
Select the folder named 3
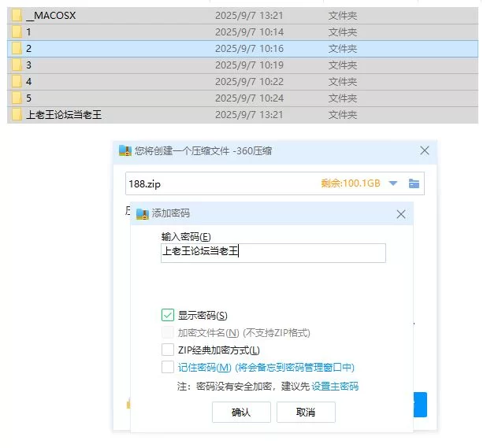coord(28,65)
